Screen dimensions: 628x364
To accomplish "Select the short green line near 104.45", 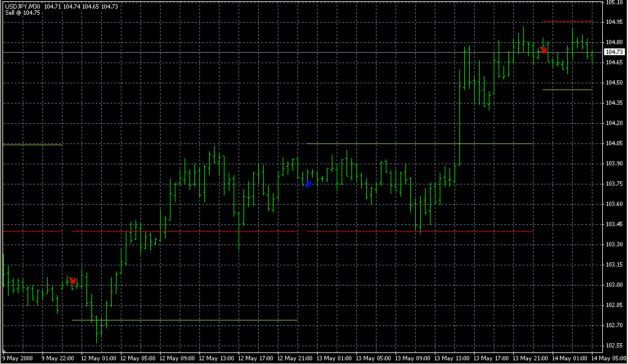I will pos(567,89).
